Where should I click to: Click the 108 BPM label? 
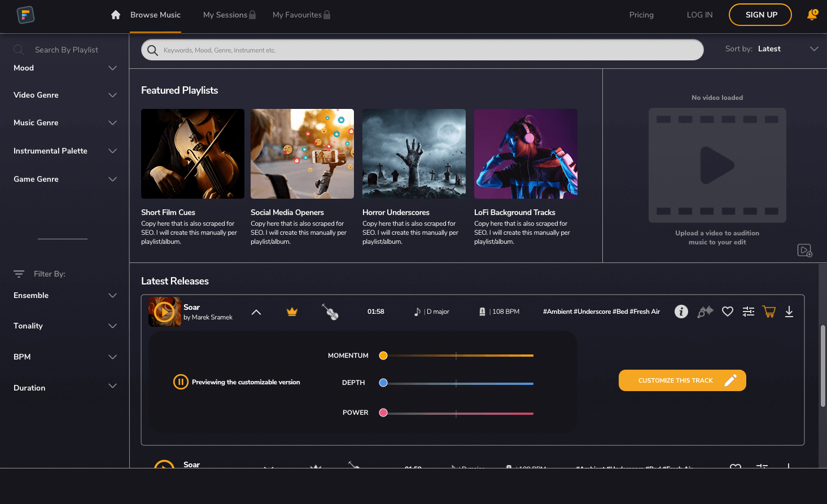pos(506,312)
